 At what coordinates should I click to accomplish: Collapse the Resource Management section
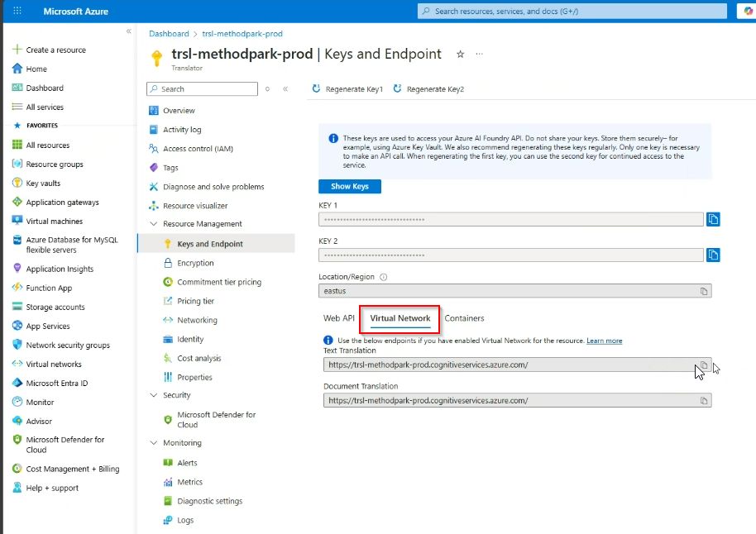[x=154, y=224]
